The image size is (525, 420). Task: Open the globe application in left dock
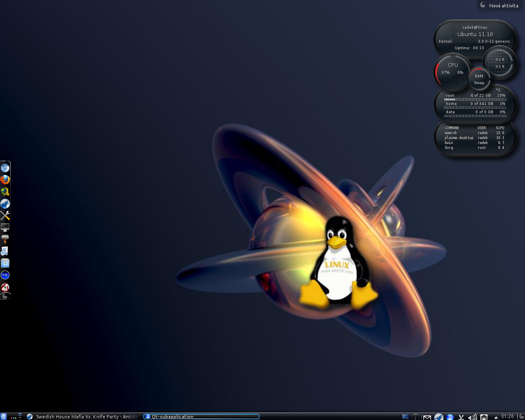point(5,192)
